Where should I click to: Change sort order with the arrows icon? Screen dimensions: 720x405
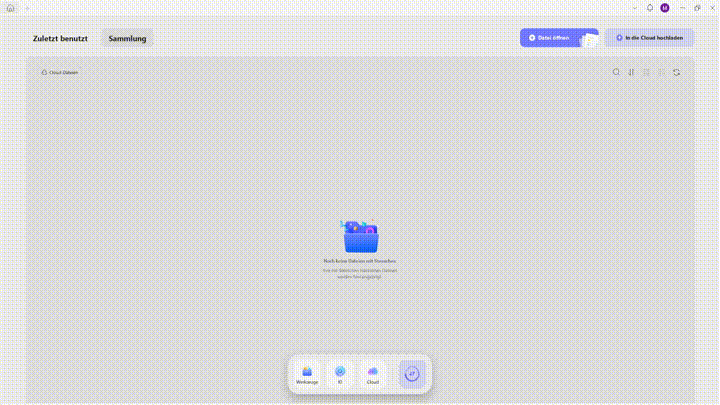pos(631,72)
